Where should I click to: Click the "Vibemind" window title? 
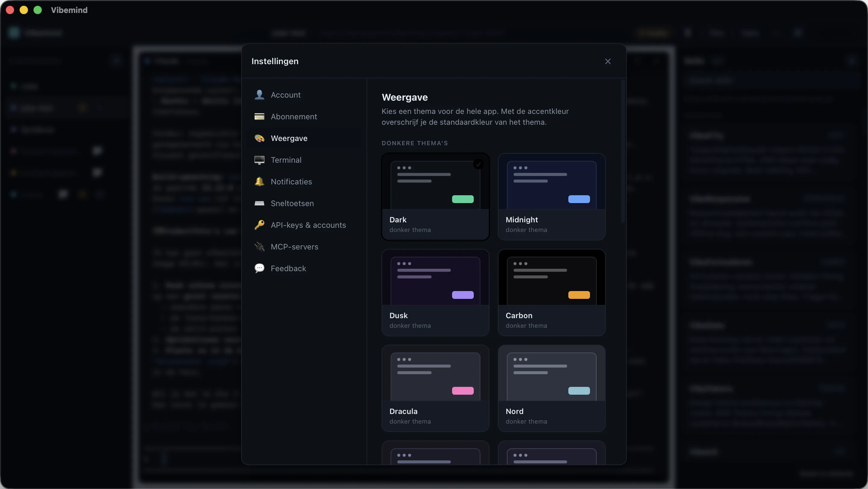(69, 10)
